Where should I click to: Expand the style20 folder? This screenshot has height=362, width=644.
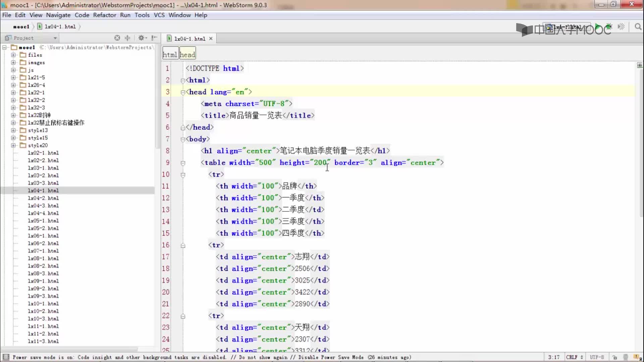[x=13, y=145]
